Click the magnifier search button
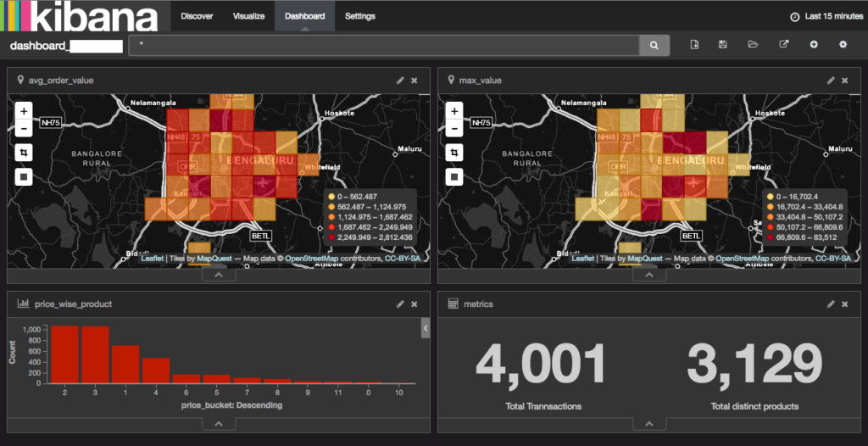868x446 pixels. (x=654, y=46)
